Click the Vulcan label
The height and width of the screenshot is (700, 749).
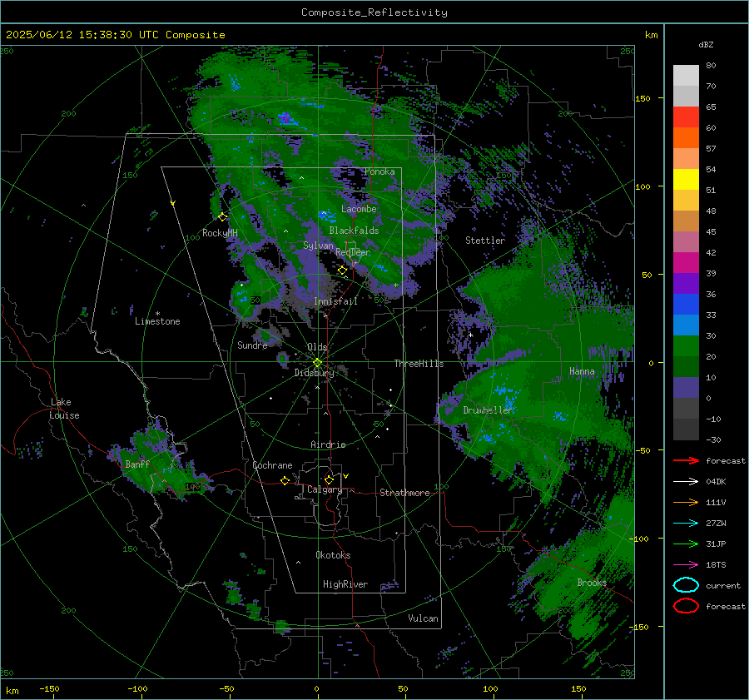(x=423, y=618)
